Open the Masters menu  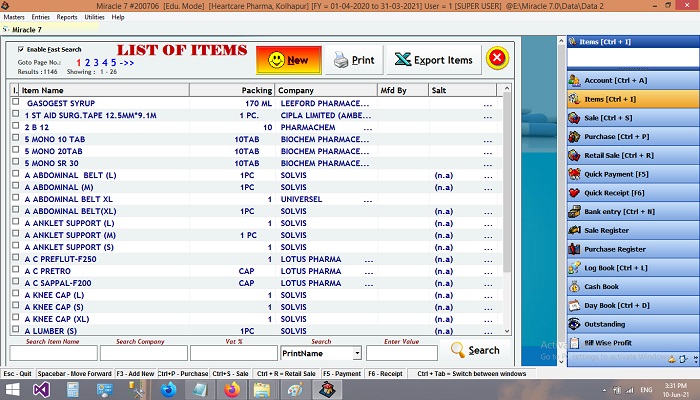14,17
